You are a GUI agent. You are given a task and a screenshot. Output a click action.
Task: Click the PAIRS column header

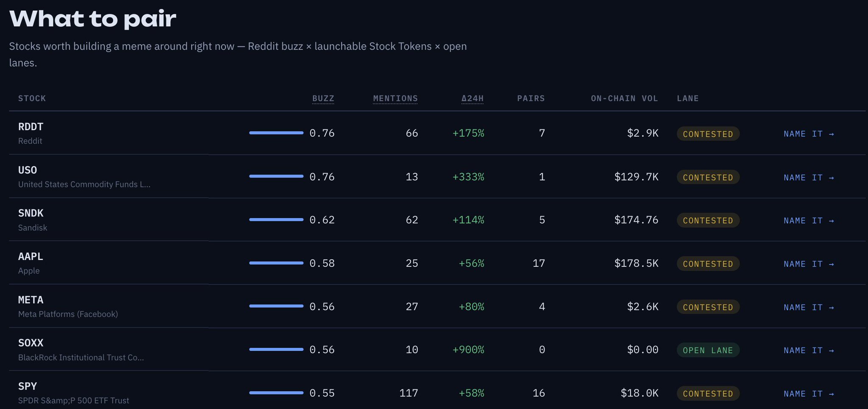(x=531, y=98)
